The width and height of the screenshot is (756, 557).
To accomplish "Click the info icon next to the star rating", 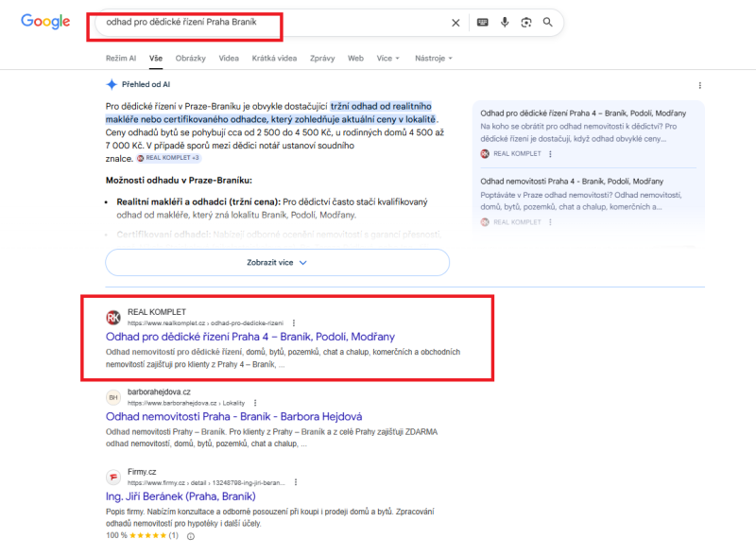I will pos(191,536).
